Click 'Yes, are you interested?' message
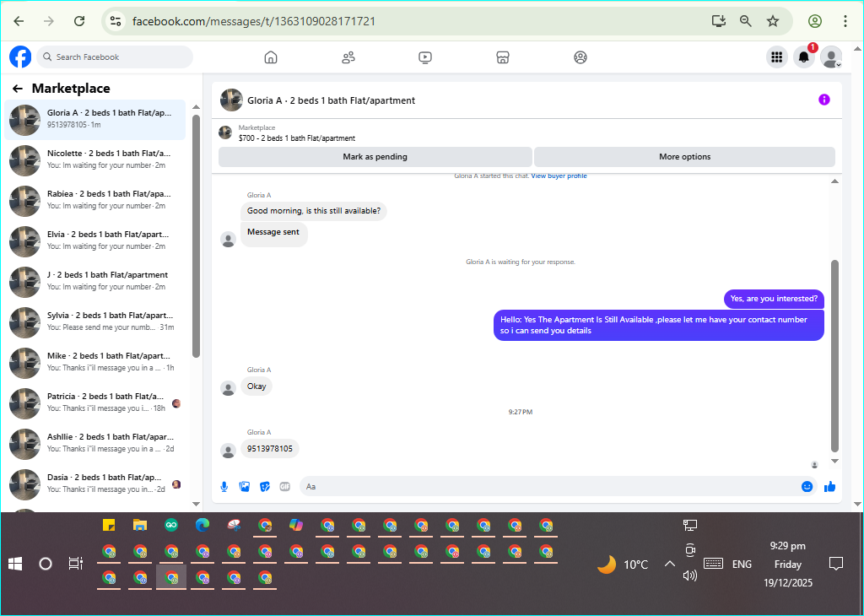This screenshot has height=616, width=864. [774, 299]
